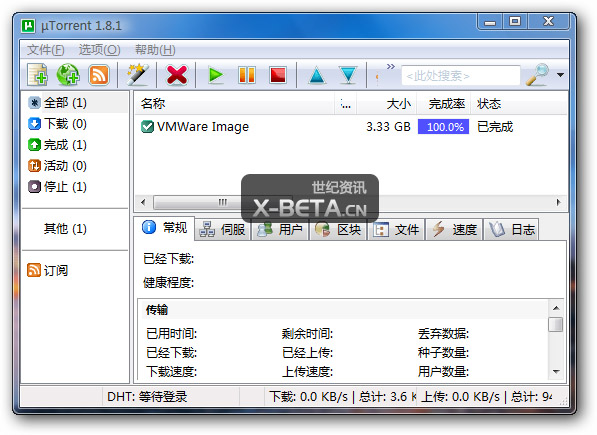Select the 活动 (0) category

57,166
